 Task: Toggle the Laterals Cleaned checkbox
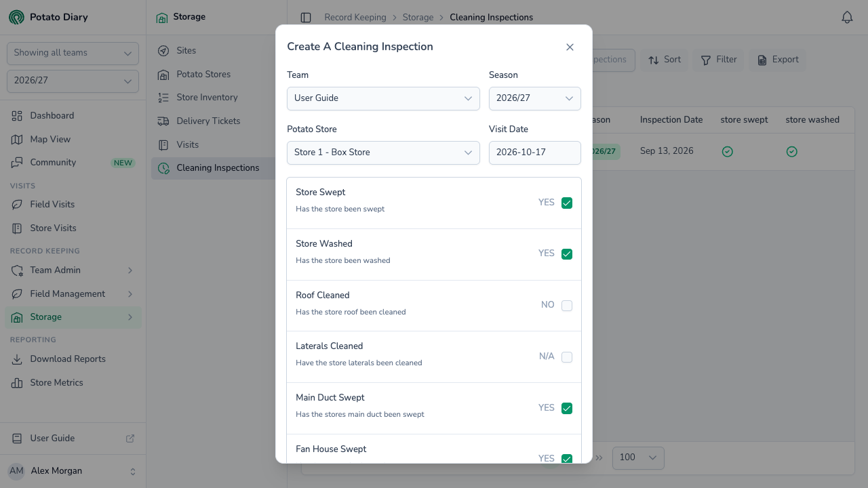tap(567, 357)
